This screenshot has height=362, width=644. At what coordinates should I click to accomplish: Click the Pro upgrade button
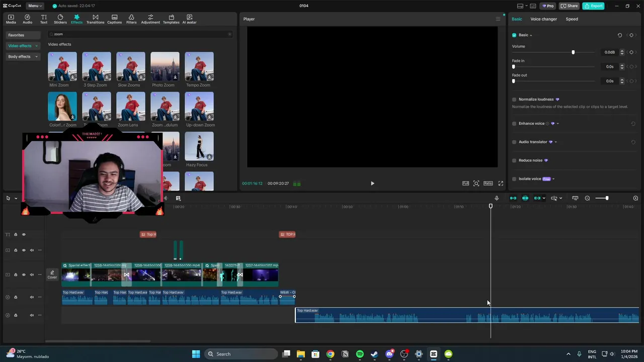(547, 6)
